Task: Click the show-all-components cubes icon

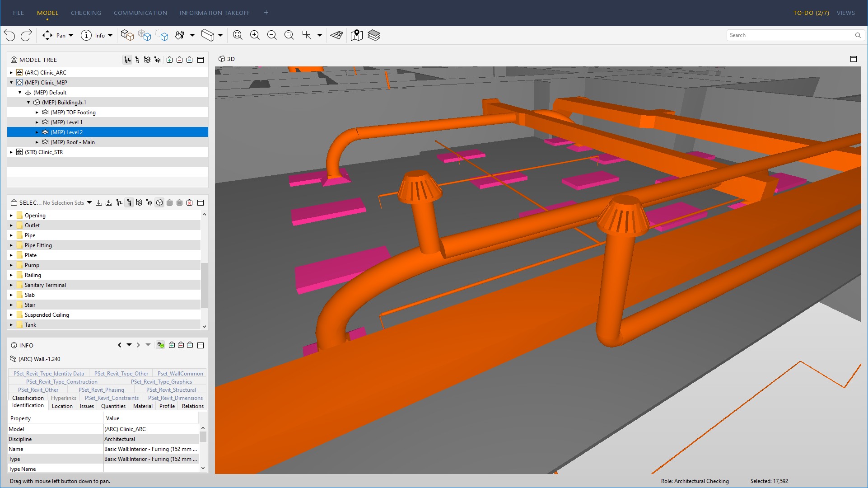Action: 127,35
